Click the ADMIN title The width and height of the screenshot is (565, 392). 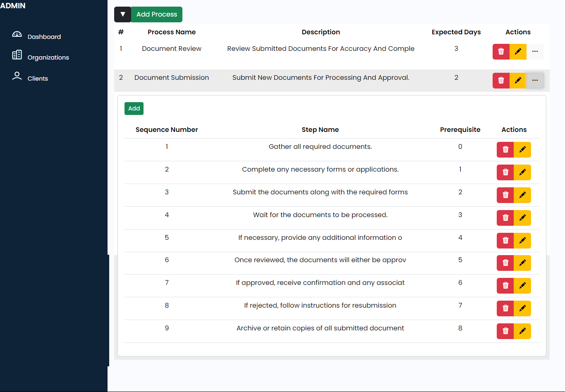coord(13,6)
